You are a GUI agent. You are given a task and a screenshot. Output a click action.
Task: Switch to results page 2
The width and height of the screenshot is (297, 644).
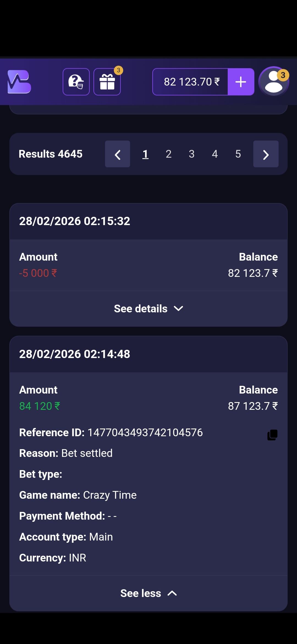[169, 154]
